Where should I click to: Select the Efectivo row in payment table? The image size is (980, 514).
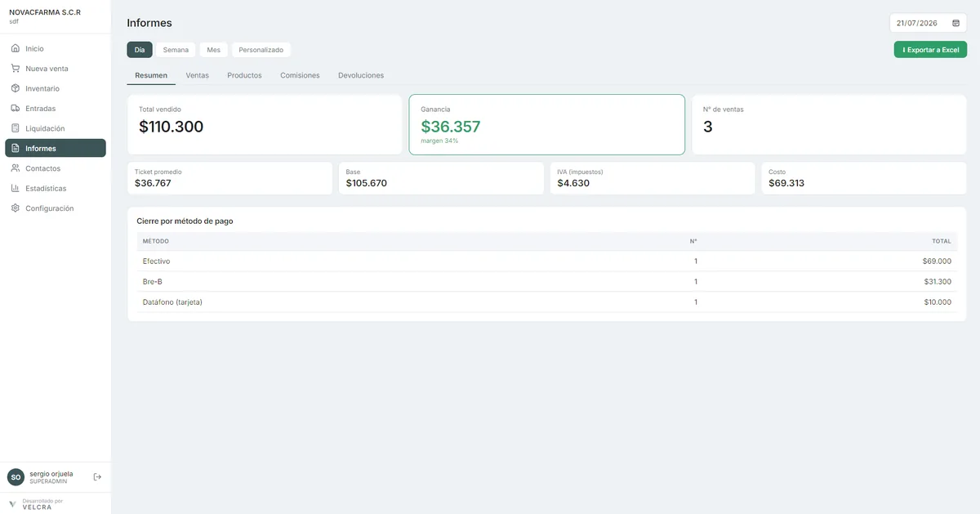tap(547, 261)
